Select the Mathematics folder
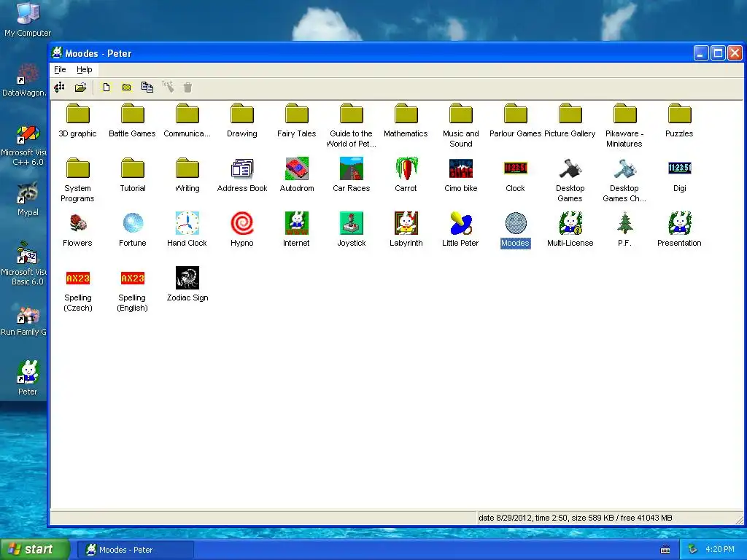The height and width of the screenshot is (560, 747). [x=406, y=114]
